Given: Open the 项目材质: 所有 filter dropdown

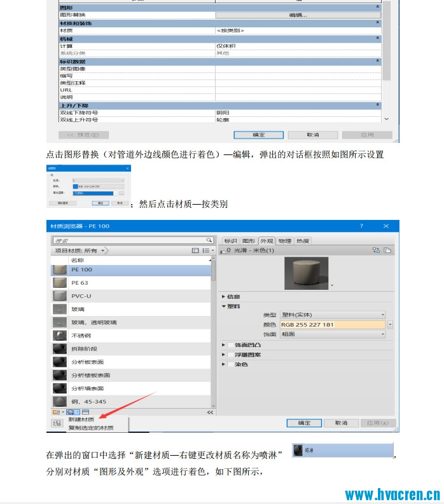Looking at the screenshot, I should click(80, 250).
